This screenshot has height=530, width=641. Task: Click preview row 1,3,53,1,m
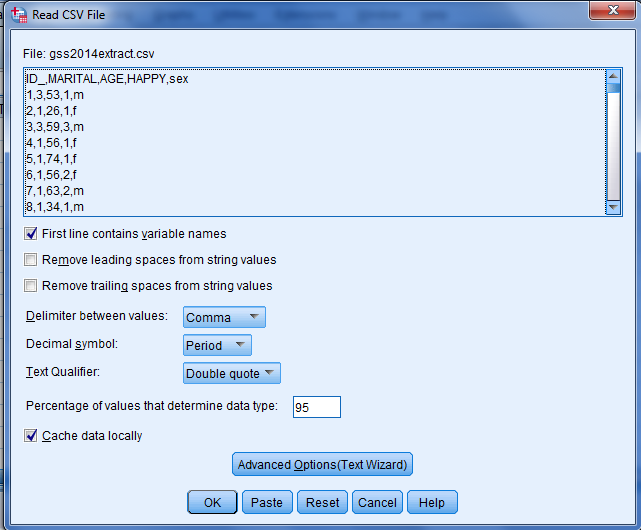(x=55, y=95)
